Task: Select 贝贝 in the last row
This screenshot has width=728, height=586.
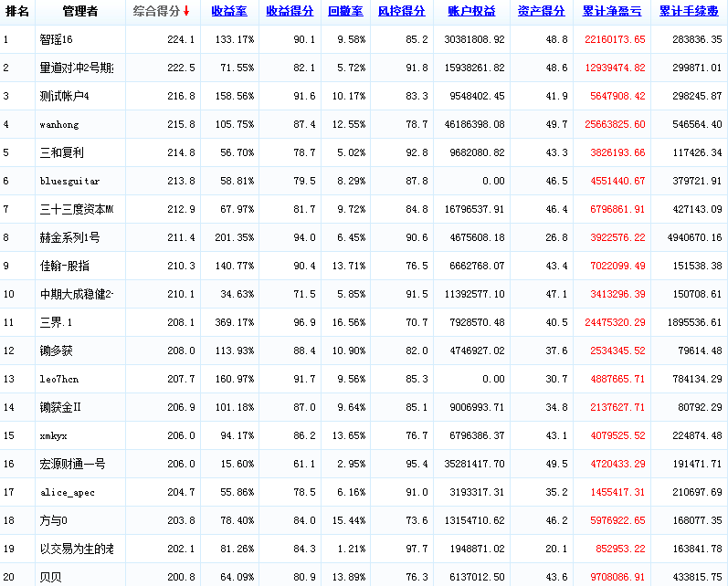Action: coord(50,577)
